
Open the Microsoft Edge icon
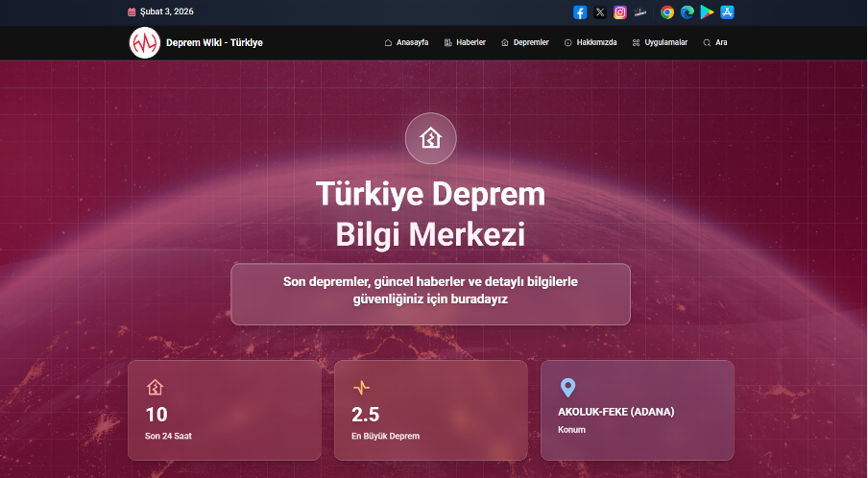click(687, 12)
